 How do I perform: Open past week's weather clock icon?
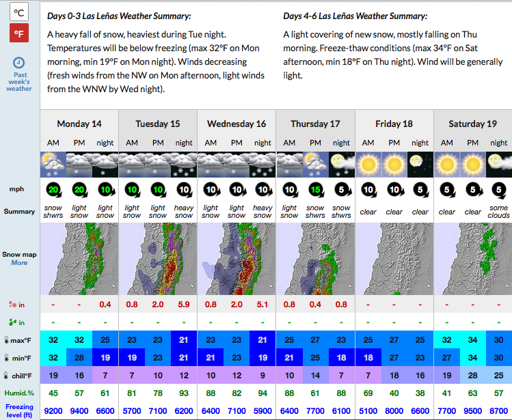pyautogui.click(x=19, y=63)
